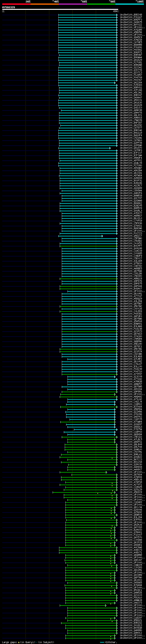
Task: Click alignment bar of UniRef100_Q42264
Action: [x=87, y=83]
